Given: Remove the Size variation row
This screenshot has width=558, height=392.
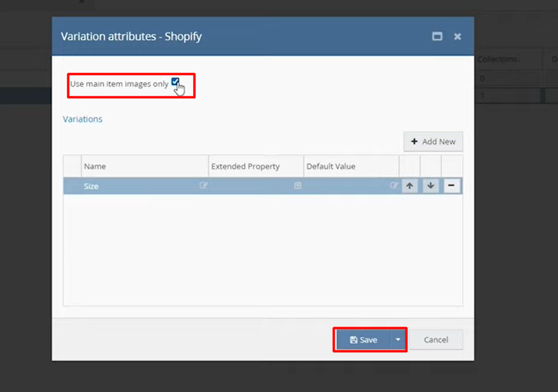Looking at the screenshot, I should [451, 186].
